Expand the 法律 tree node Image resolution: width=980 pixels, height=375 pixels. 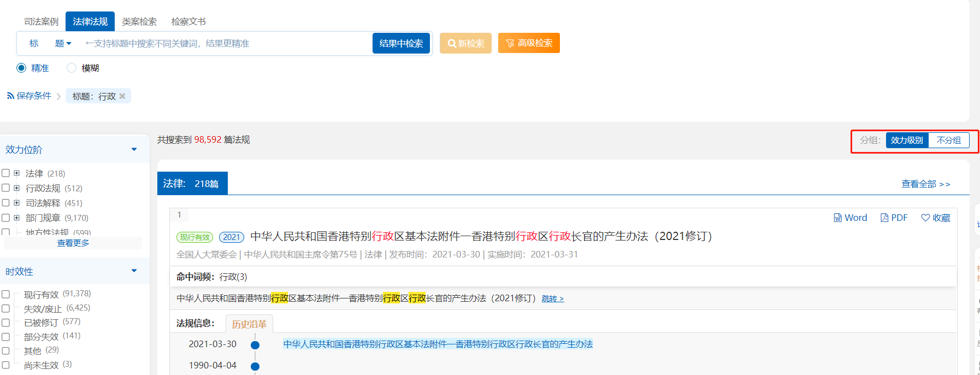click(16, 173)
